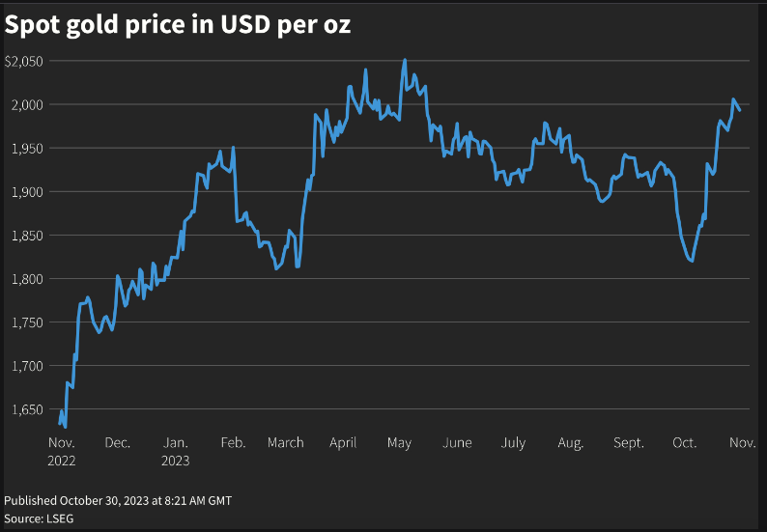Viewport: 767px width, 532px height.
Task: Click the published date and time line
Action: [118, 500]
